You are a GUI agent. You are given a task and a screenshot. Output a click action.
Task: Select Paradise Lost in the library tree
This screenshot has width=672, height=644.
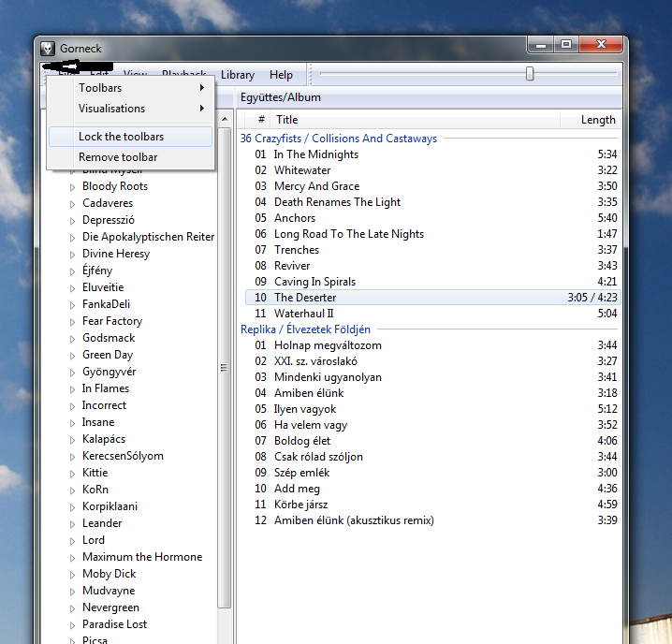point(114,624)
